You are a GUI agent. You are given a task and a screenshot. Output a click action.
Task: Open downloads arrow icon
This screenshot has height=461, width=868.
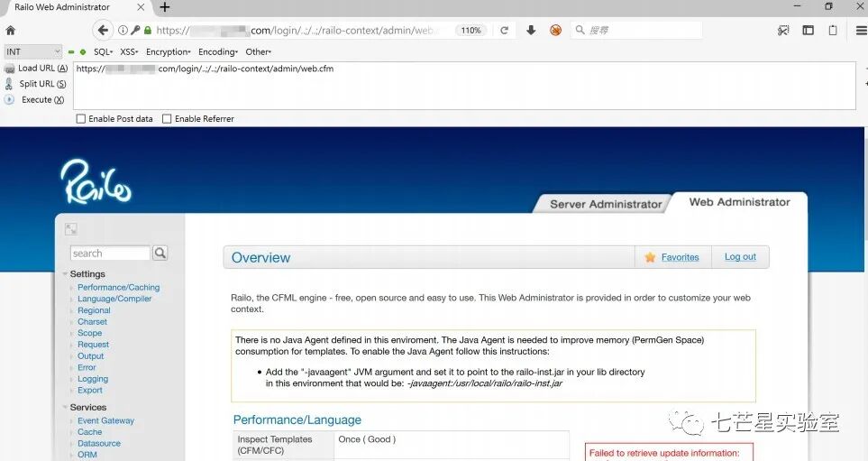point(531,30)
